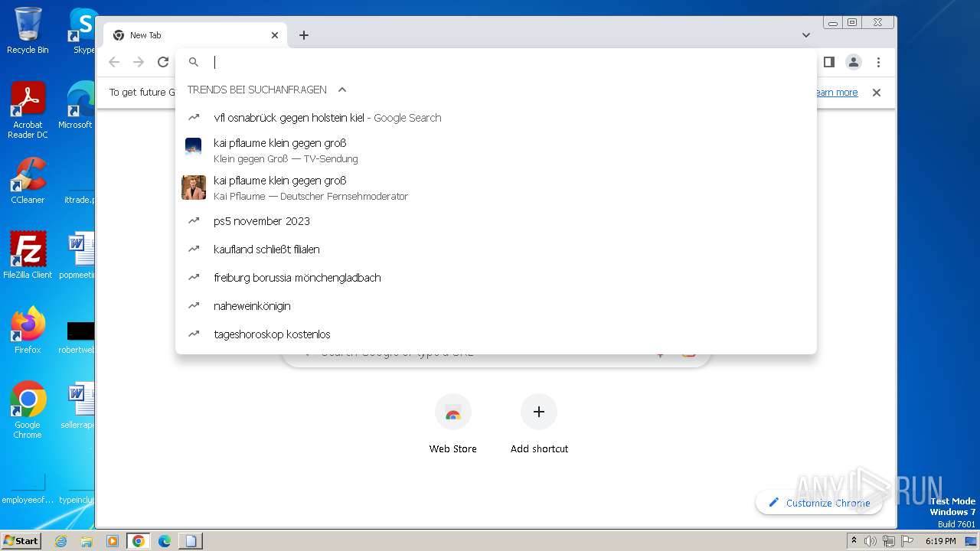
Task: Choose suggestion freiburg borussia mönchengladbach
Action: coord(496,278)
